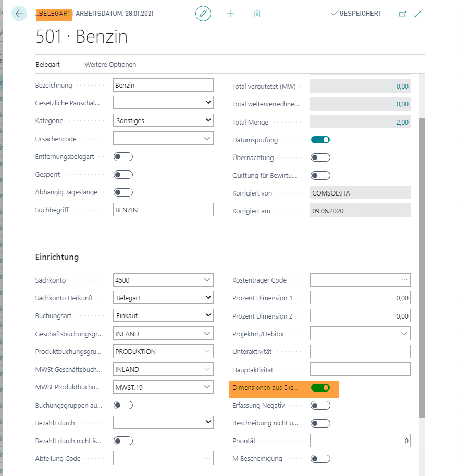Click the back arrow button
Screen dimensions: 457x476
point(19,14)
